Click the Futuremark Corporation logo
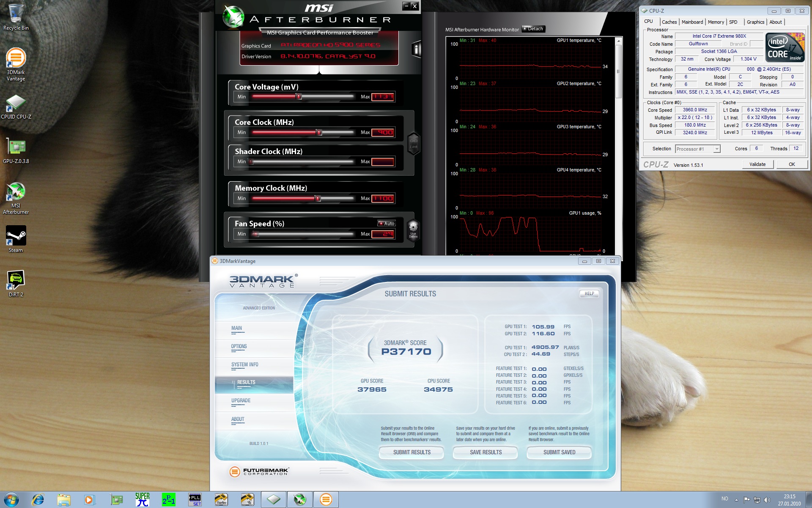This screenshot has height=508, width=812. click(259, 471)
